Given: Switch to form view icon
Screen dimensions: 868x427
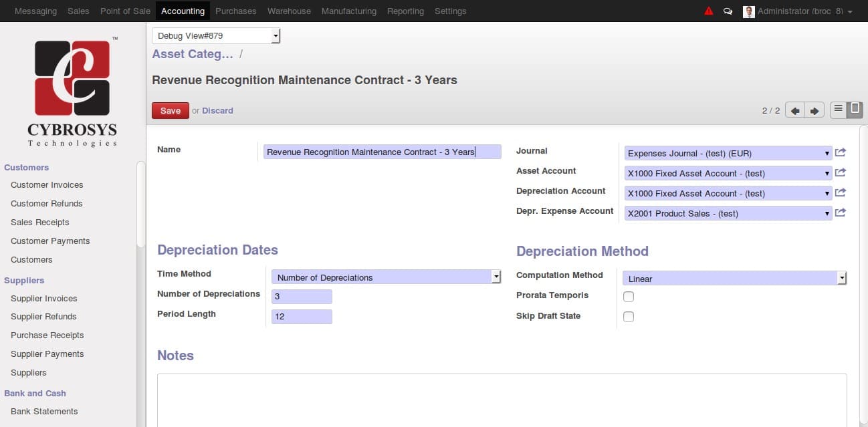Looking at the screenshot, I should coord(855,110).
